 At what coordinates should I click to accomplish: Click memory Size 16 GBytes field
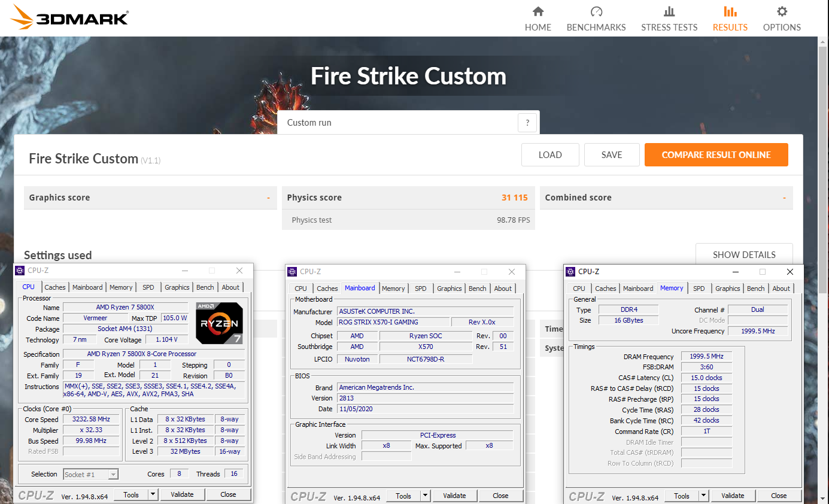tap(628, 320)
